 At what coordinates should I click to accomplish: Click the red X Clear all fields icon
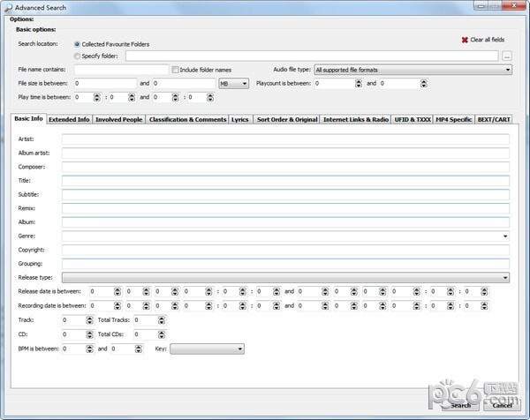(x=465, y=40)
